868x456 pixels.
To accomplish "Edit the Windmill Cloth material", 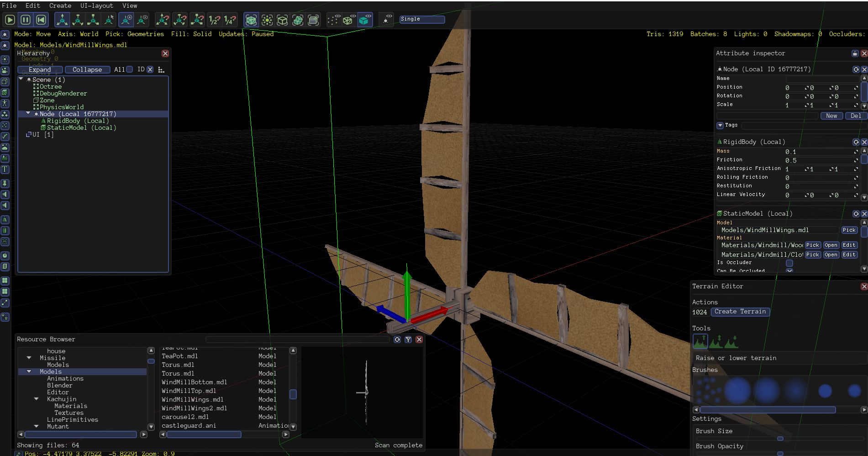I will 849,255.
